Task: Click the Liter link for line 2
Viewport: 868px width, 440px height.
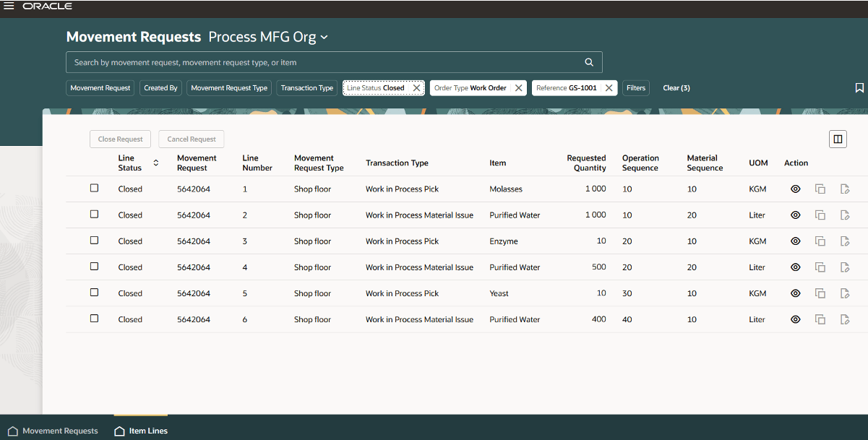Action: (757, 215)
